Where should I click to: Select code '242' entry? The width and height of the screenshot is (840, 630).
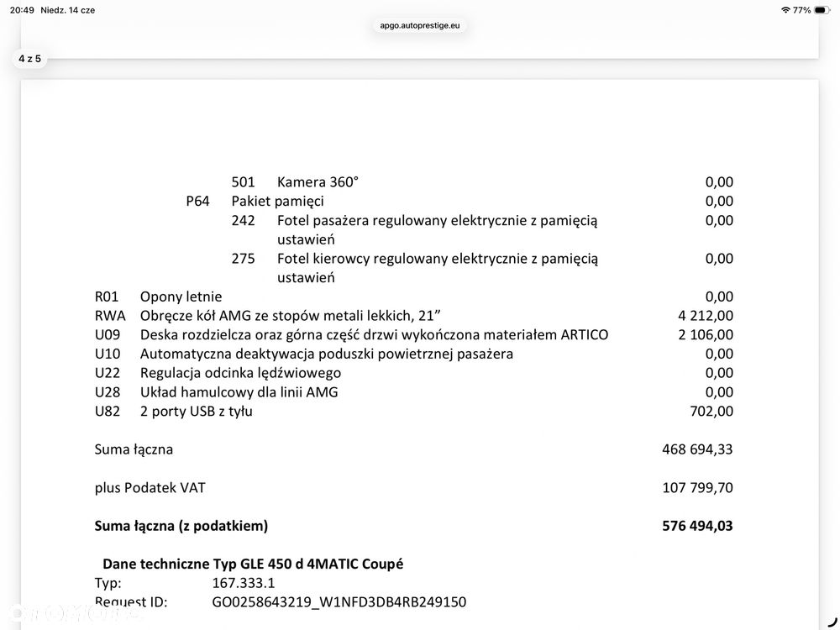coord(243,220)
